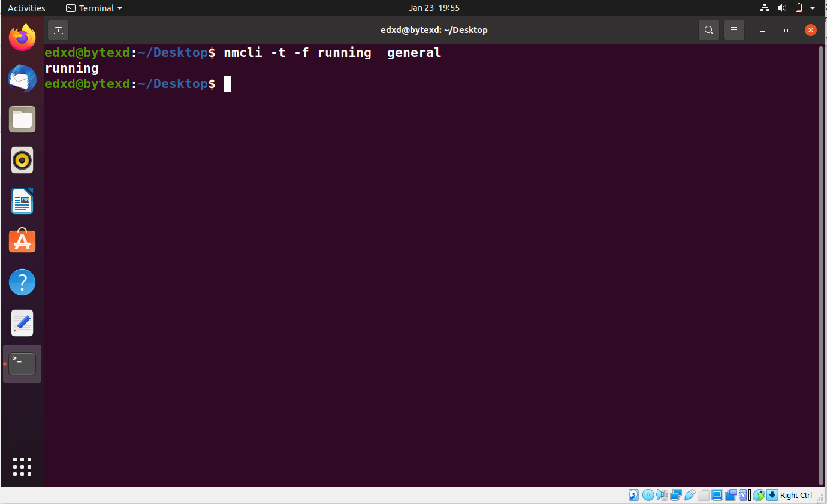Image resolution: width=827 pixels, height=504 pixels.
Task: Click the audio status icon in VirtualBox bar
Action: [662, 495]
